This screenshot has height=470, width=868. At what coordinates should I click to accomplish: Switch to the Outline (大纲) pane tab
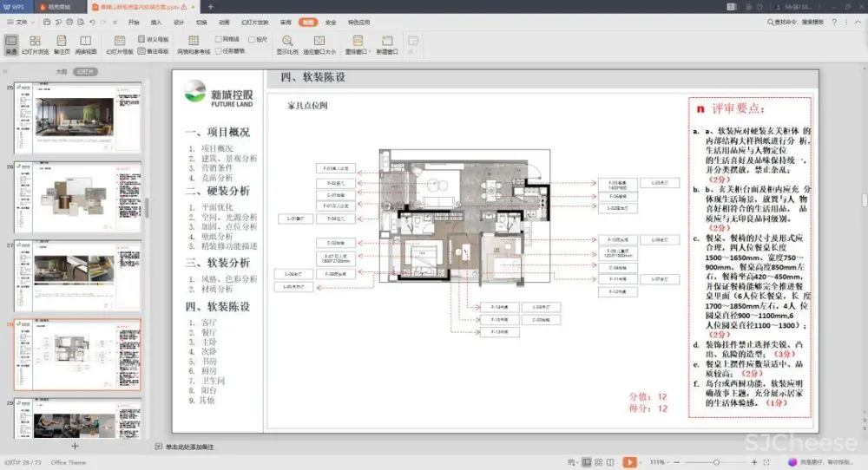click(x=61, y=72)
